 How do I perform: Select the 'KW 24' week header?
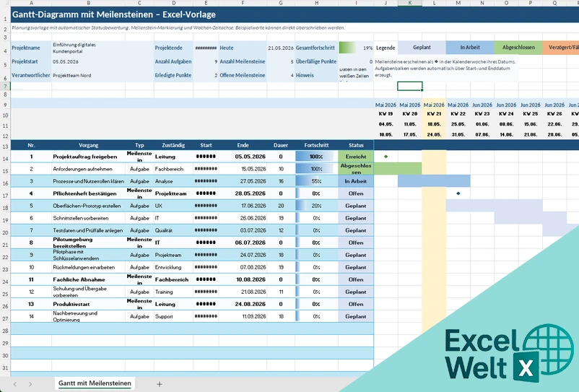pos(506,114)
